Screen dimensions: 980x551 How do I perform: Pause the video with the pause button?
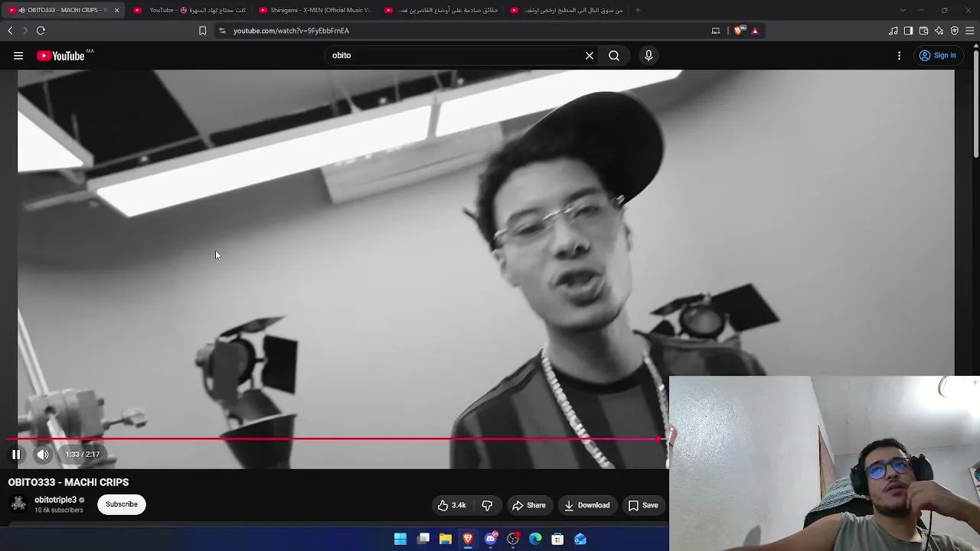click(16, 455)
